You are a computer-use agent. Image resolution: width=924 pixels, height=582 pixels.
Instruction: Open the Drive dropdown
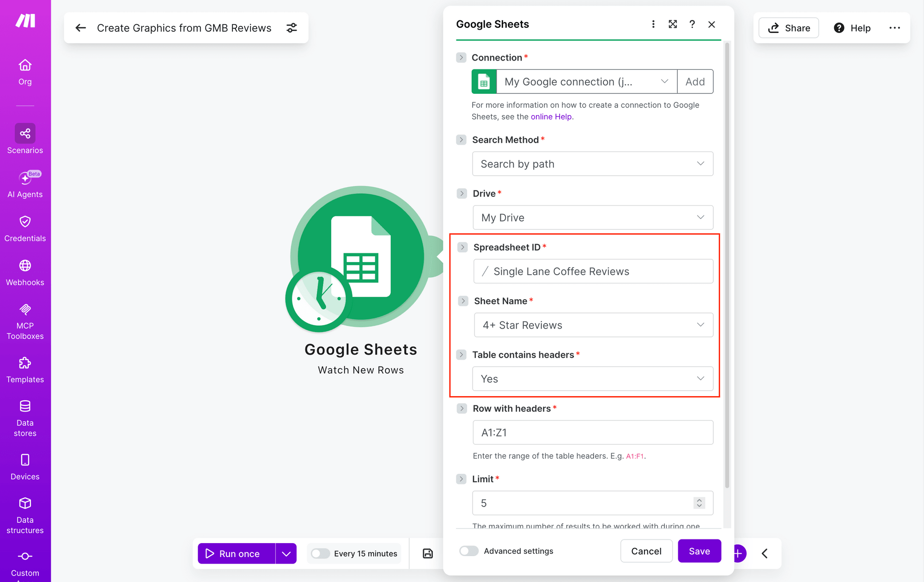(593, 217)
